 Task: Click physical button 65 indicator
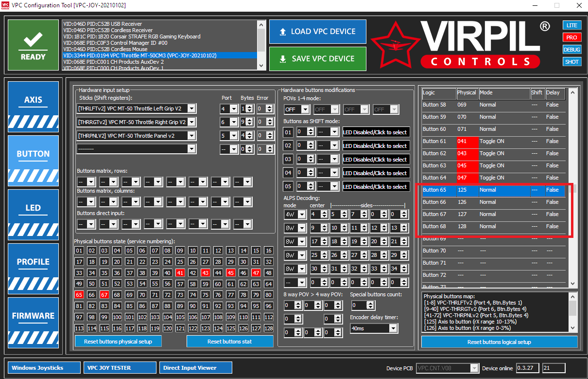click(x=79, y=295)
